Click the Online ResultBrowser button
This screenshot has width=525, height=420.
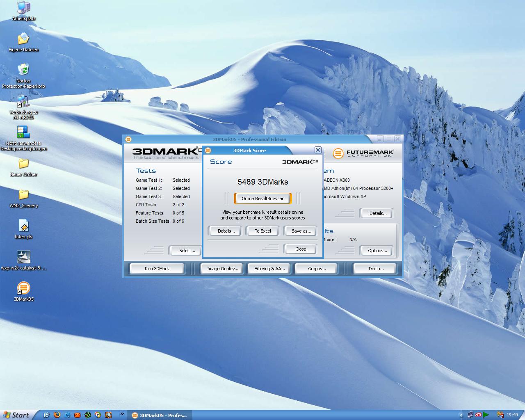(x=262, y=199)
